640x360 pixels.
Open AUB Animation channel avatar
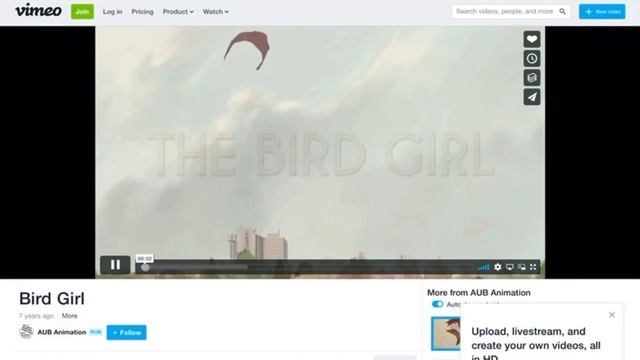(26, 331)
